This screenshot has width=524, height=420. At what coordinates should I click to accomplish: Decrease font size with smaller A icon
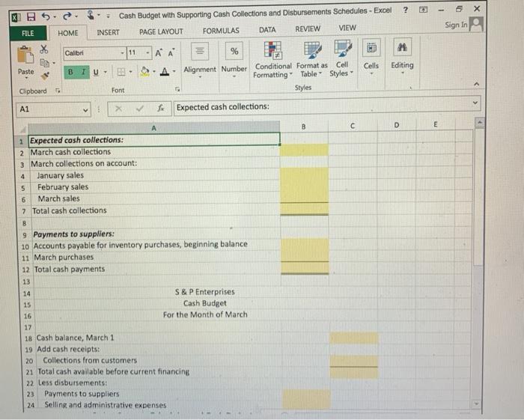click(171, 53)
